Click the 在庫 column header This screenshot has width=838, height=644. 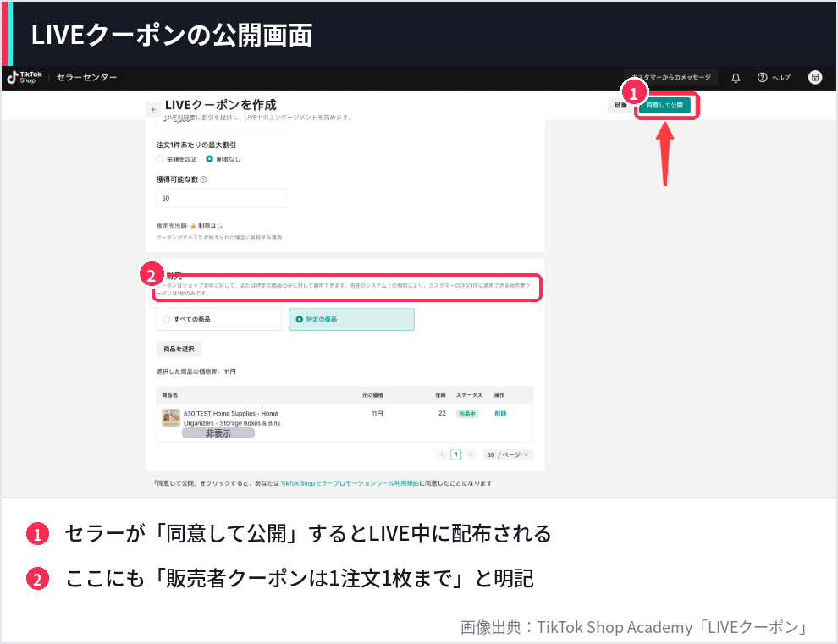pyautogui.click(x=440, y=395)
